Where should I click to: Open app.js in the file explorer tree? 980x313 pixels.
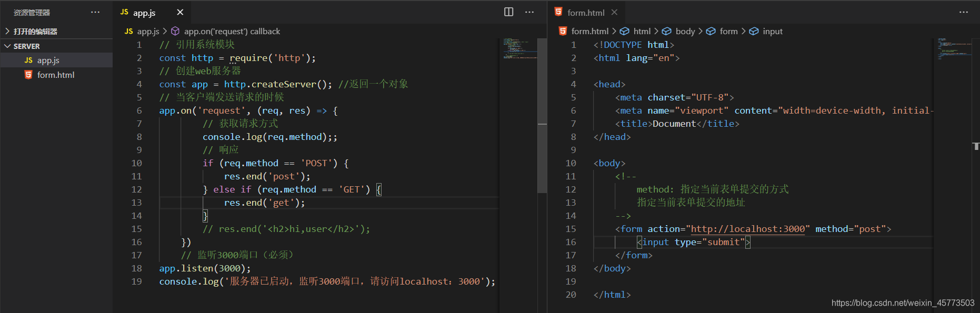pyautogui.click(x=56, y=60)
